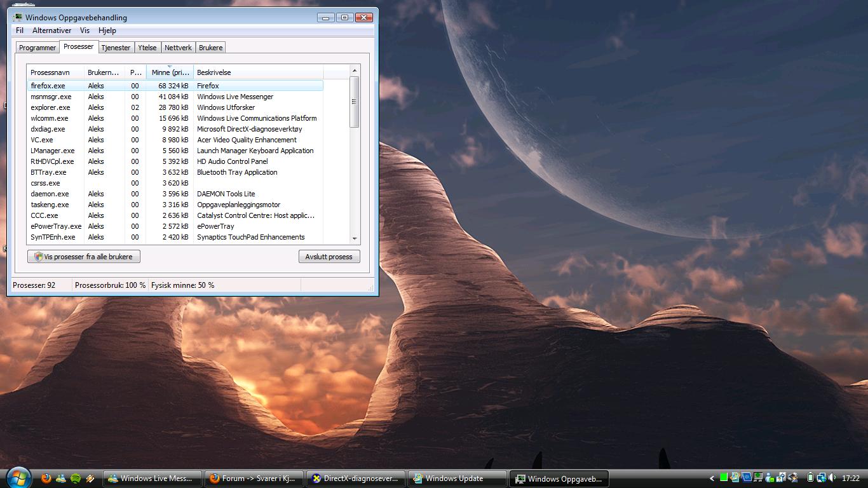The height and width of the screenshot is (488, 868).
Task: Click the quick launch icon right of Spotify
Action: (90, 478)
